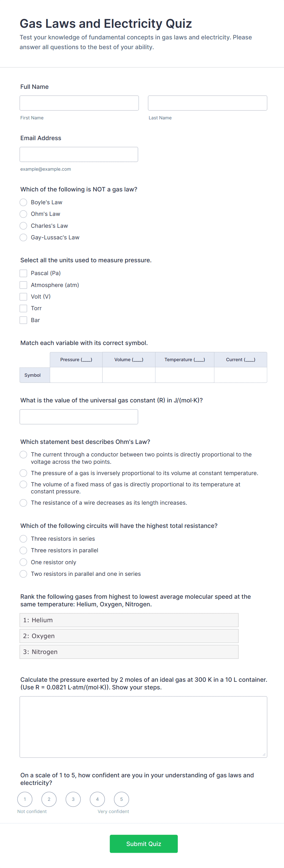Choose Boyle's Law radio button

coord(23,202)
